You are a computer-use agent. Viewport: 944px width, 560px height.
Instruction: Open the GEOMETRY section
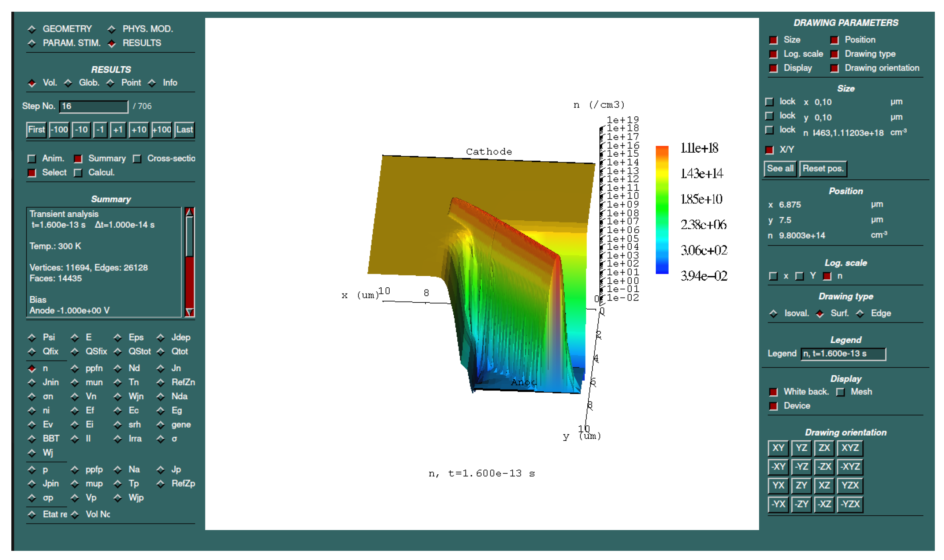pyautogui.click(x=32, y=29)
